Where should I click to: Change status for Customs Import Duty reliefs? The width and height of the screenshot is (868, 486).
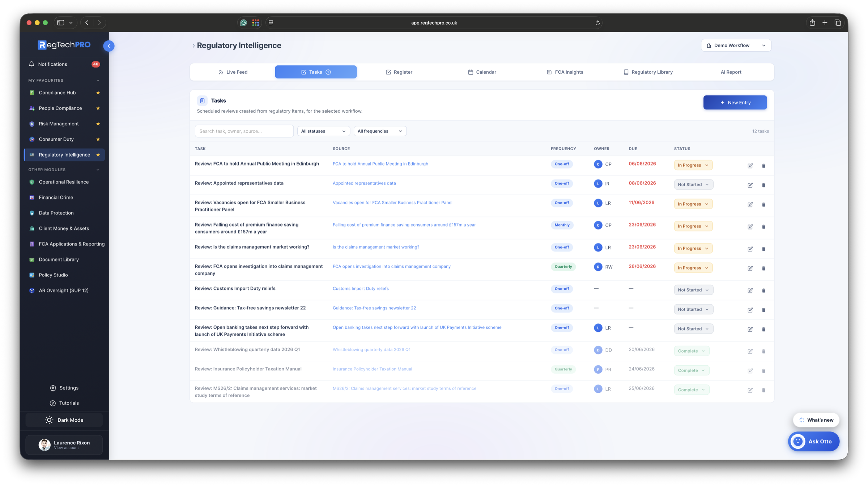(x=693, y=290)
